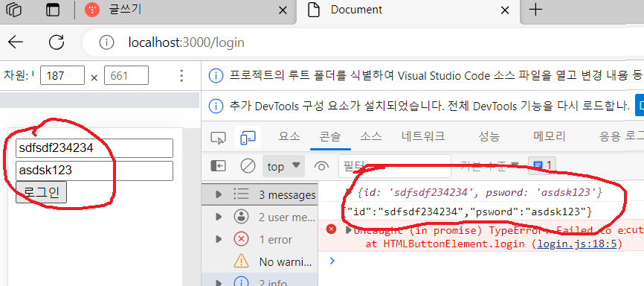Open the 메모리 DevTools tab
This screenshot has height=286, width=644.
coord(550,136)
